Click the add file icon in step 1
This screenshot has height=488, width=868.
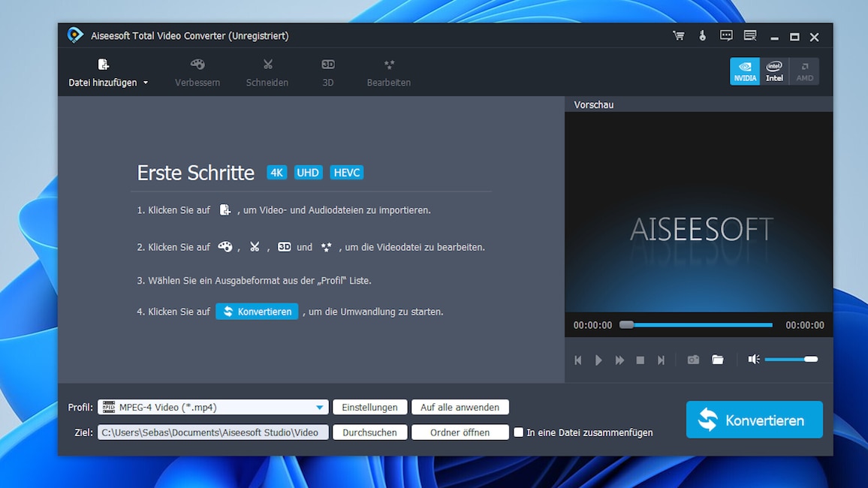coord(225,210)
